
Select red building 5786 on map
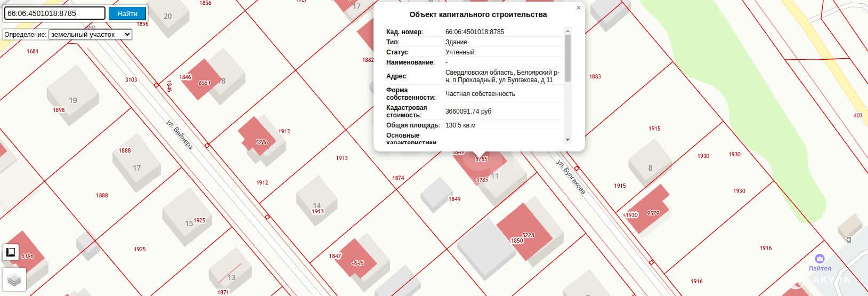point(257,137)
